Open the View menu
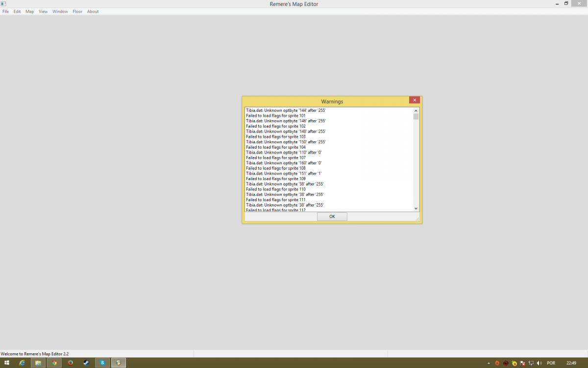The image size is (588, 368). coord(43,12)
